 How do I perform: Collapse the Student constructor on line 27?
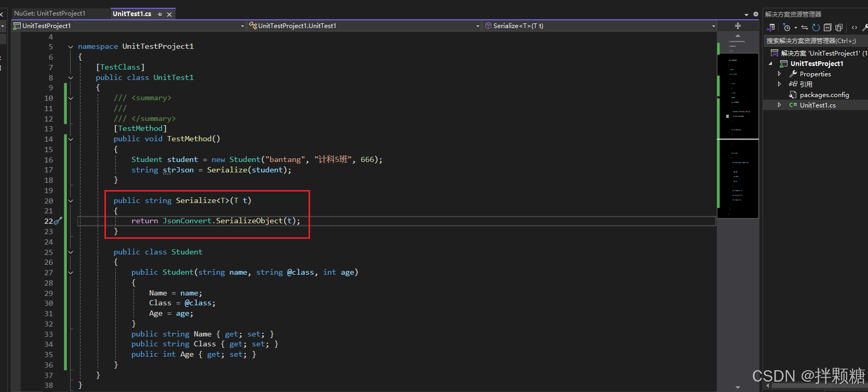71,273
